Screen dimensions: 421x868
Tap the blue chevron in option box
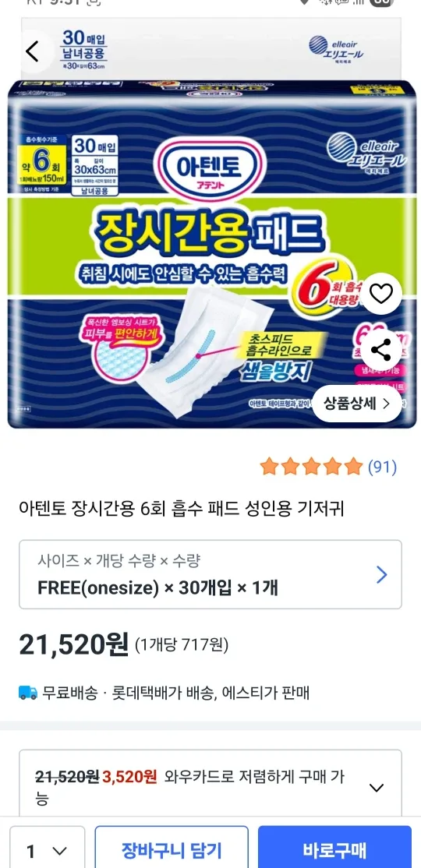tap(382, 575)
